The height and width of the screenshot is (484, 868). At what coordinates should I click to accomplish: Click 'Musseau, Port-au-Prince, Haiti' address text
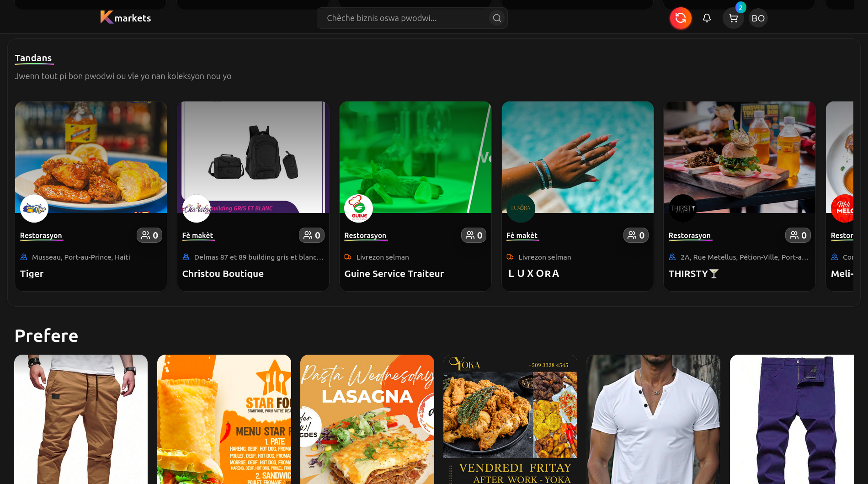coord(81,257)
